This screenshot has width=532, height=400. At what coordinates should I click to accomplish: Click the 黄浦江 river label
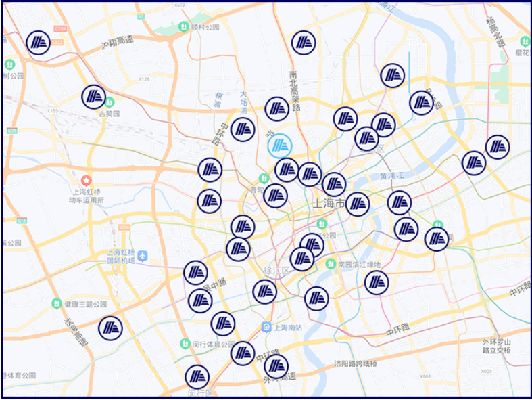[x=391, y=176]
